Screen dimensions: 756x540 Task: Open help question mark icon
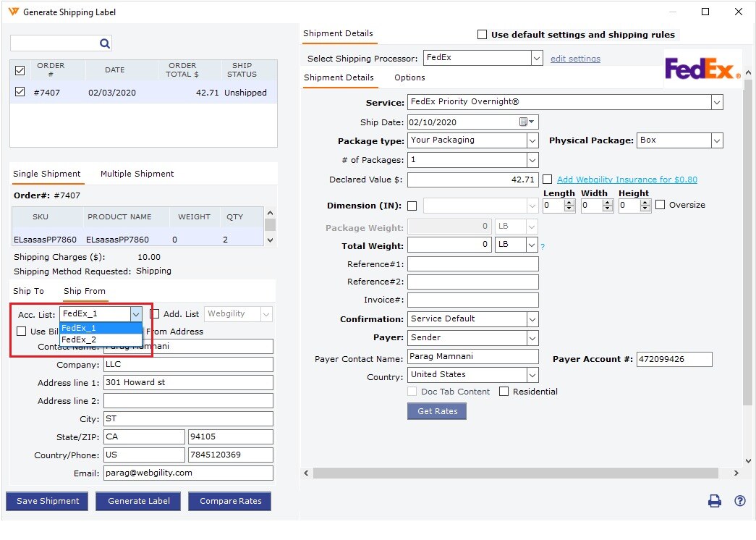739,501
